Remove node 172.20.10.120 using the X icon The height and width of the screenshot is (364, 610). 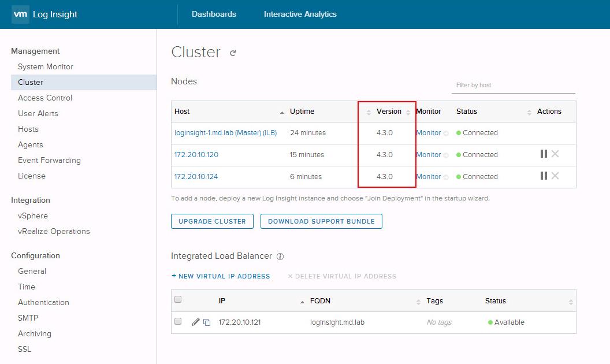point(555,154)
